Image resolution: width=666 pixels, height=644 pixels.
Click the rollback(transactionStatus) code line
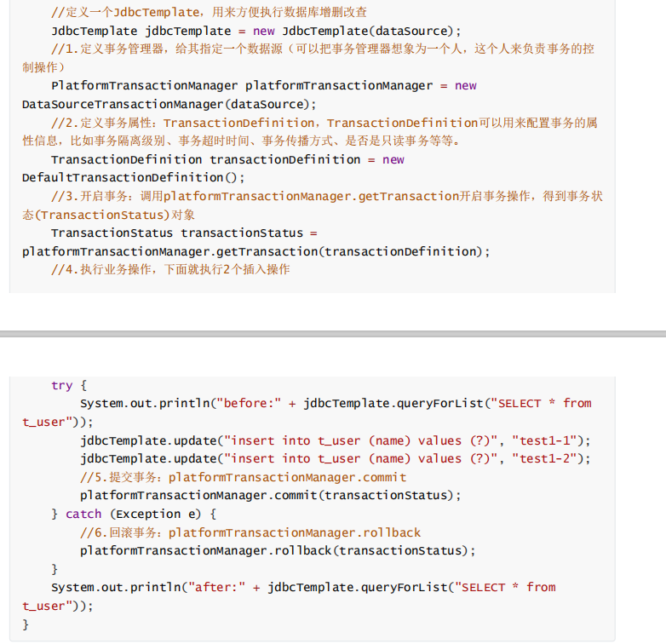277,550
